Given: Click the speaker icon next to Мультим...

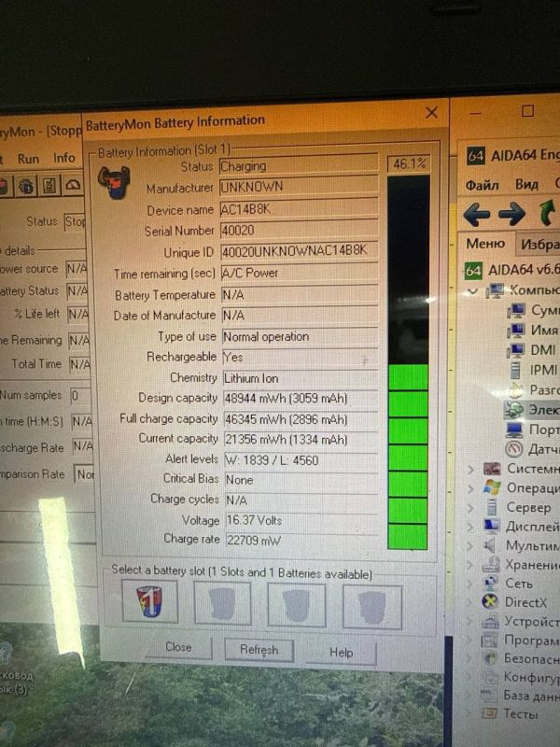Looking at the screenshot, I should pos(490,545).
